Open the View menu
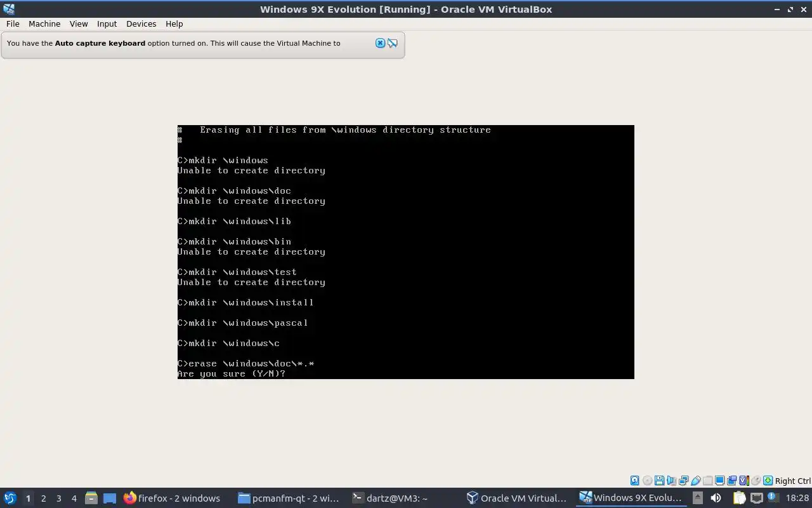 [x=79, y=23]
